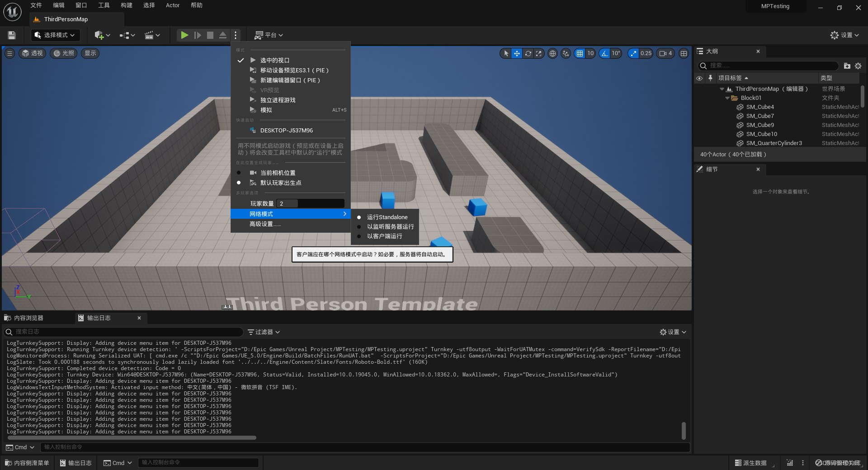
Task: Open the 内容侧滑菜单 content drawer
Action: pos(27,463)
